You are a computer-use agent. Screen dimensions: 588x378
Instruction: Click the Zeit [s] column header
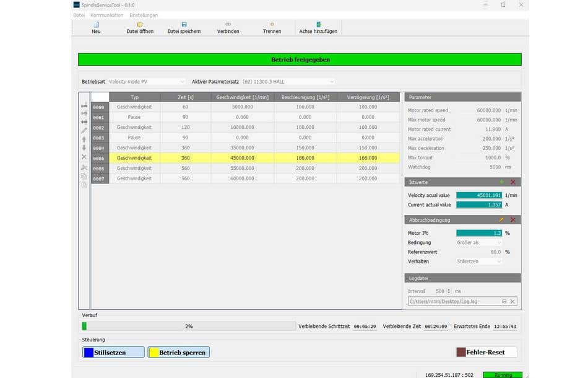(x=185, y=97)
